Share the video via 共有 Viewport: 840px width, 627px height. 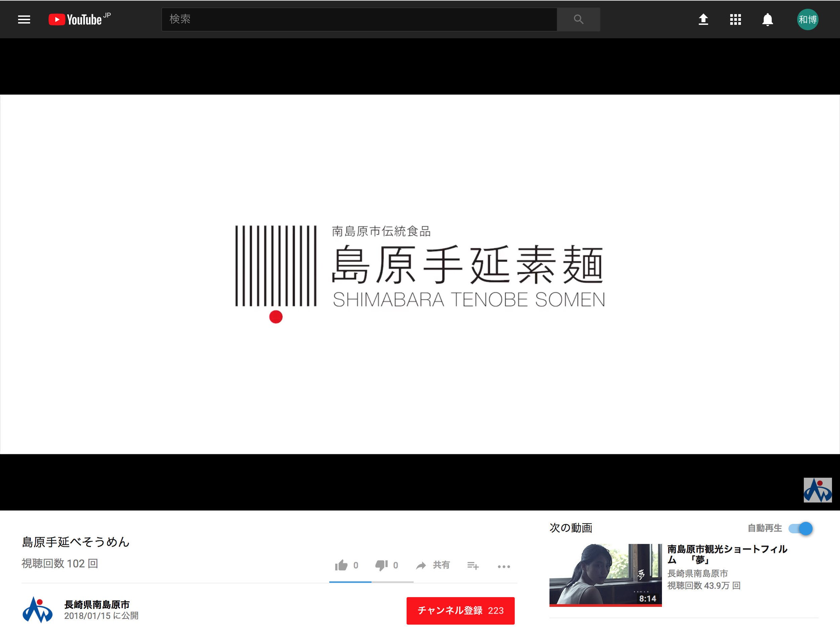(433, 566)
